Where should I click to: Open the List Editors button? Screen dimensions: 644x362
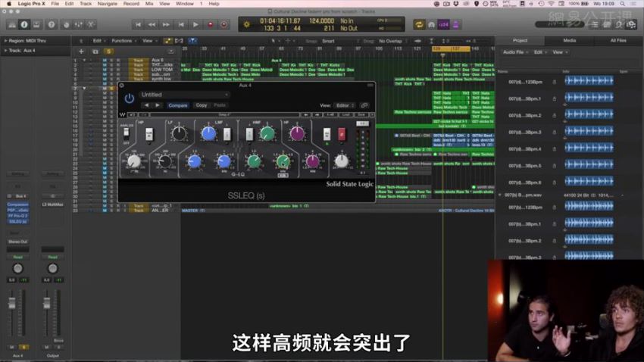click(x=595, y=25)
